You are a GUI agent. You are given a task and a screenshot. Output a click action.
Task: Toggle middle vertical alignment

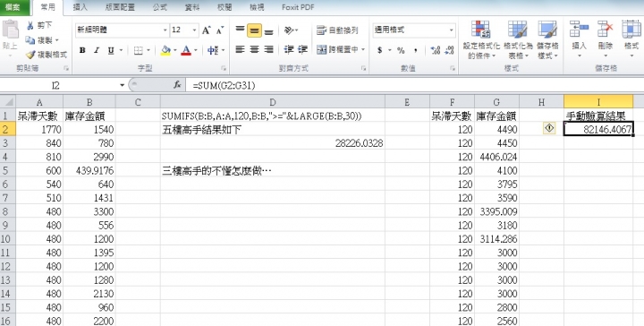[254, 30]
